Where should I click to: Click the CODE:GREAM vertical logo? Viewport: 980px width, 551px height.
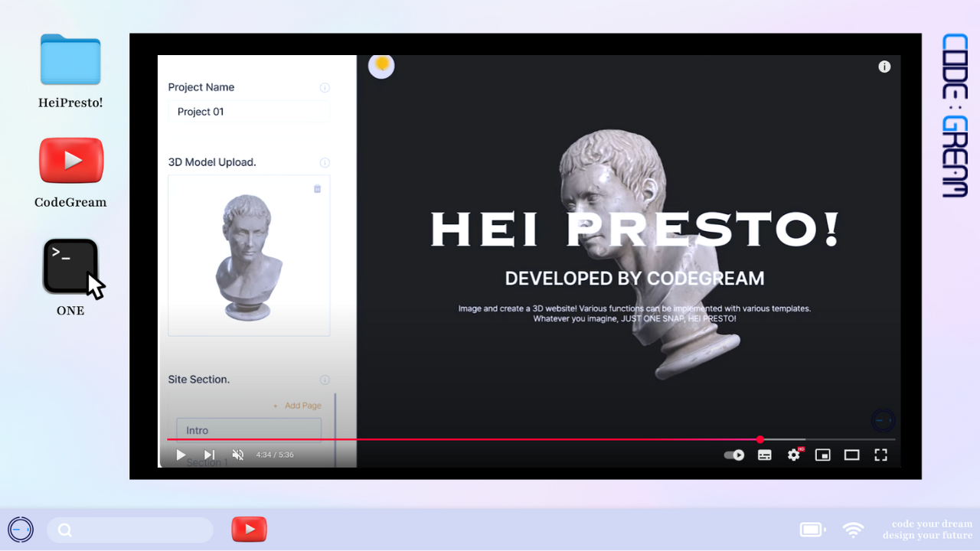tap(955, 116)
